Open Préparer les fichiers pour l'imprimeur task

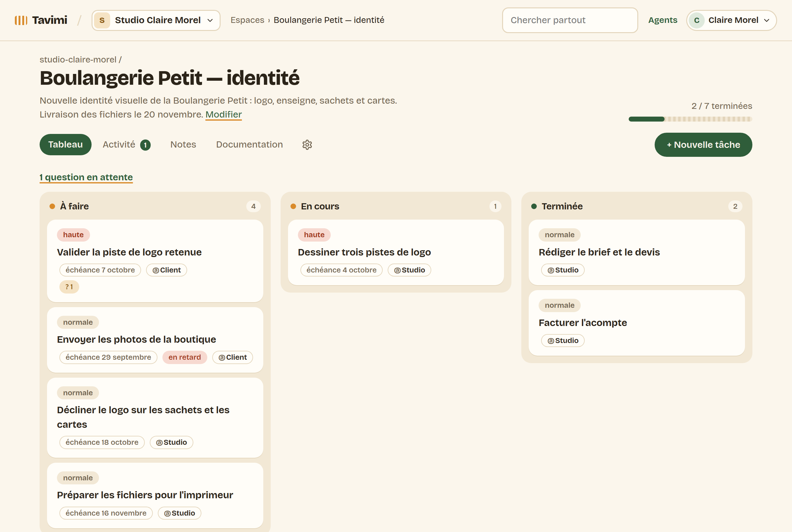pyautogui.click(x=155, y=496)
